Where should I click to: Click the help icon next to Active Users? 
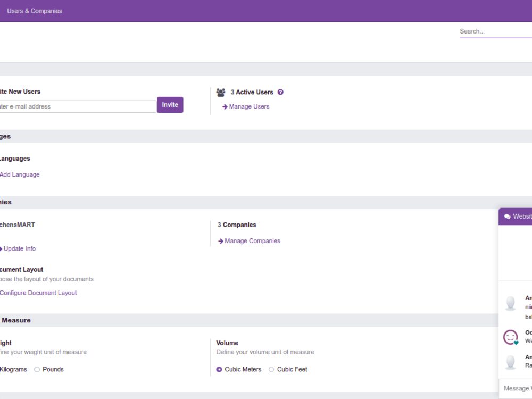(280, 92)
